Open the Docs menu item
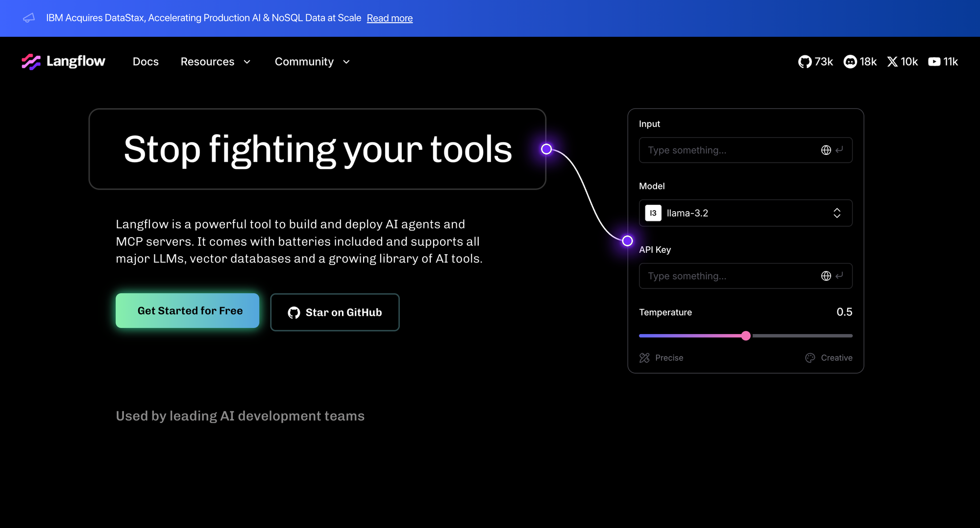This screenshot has height=528, width=980. (x=146, y=62)
